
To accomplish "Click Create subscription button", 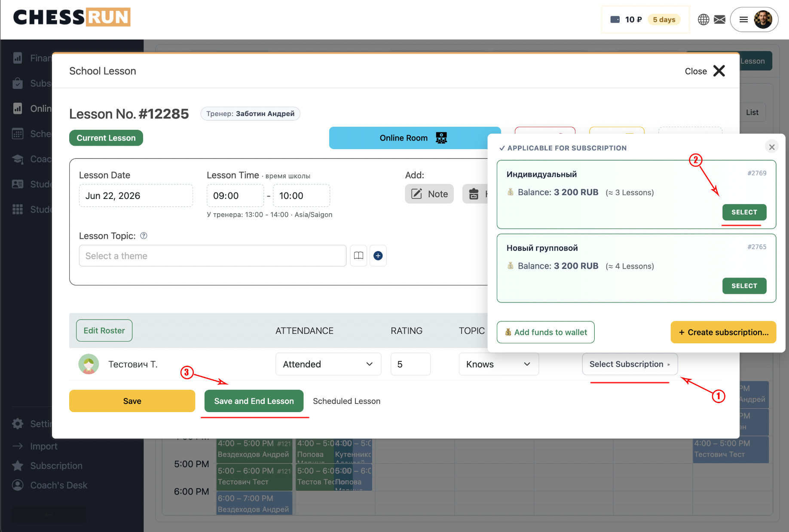I will 724,332.
